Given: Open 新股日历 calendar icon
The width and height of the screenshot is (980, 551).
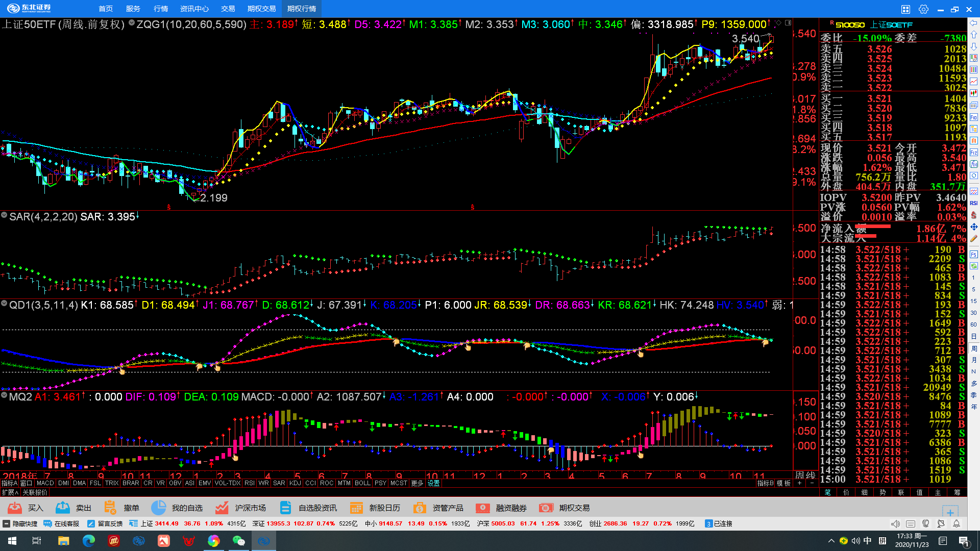Looking at the screenshot, I should pos(356,508).
